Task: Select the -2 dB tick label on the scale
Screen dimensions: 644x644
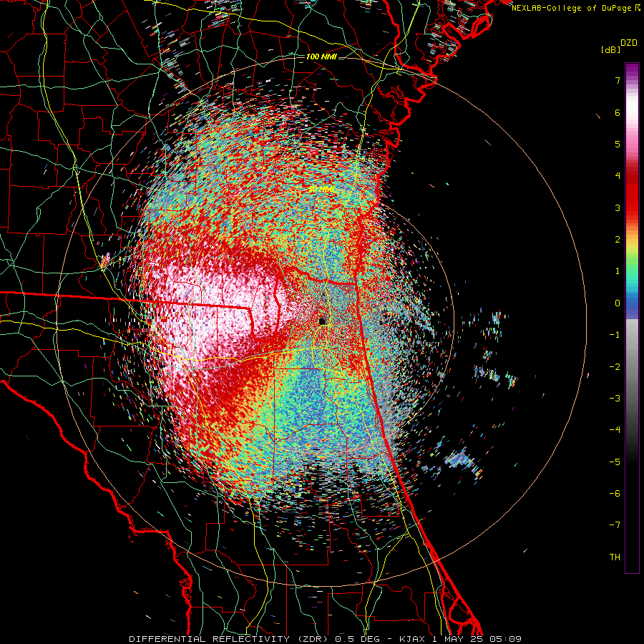Action: point(615,367)
